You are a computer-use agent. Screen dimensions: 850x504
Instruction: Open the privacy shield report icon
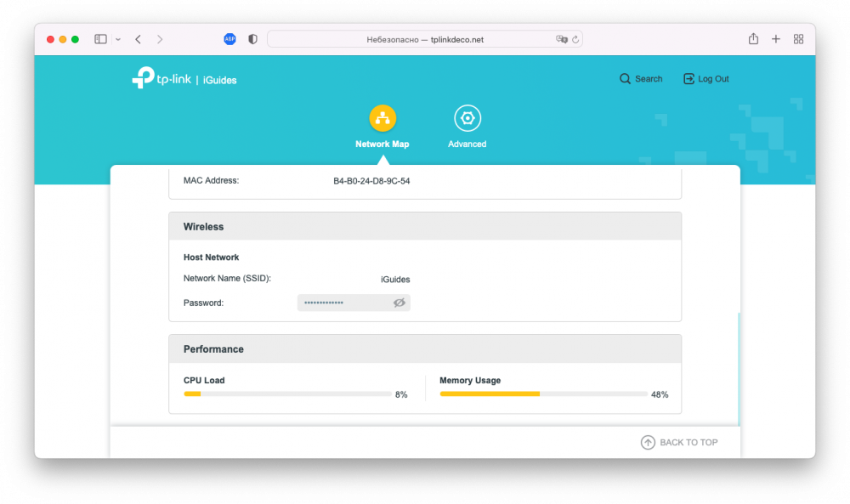click(x=252, y=39)
